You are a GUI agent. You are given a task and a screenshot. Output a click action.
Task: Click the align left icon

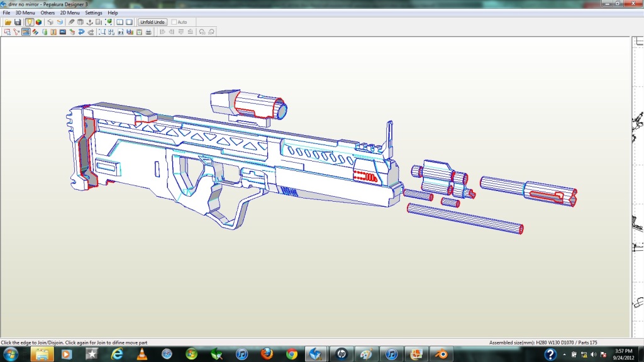[x=162, y=32]
